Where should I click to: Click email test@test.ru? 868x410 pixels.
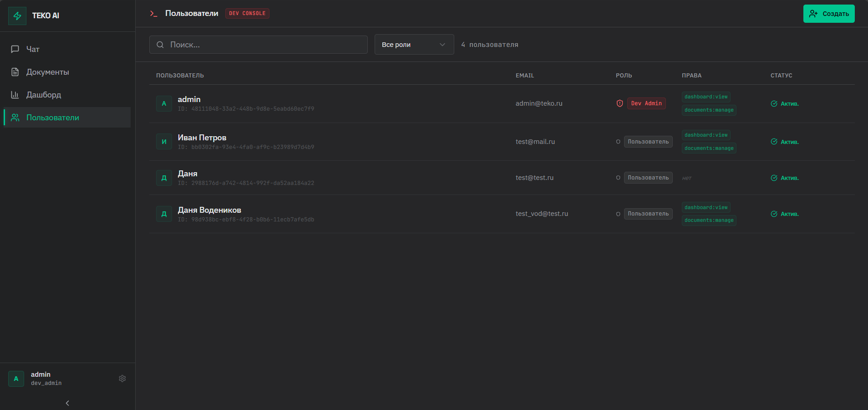pyautogui.click(x=534, y=178)
